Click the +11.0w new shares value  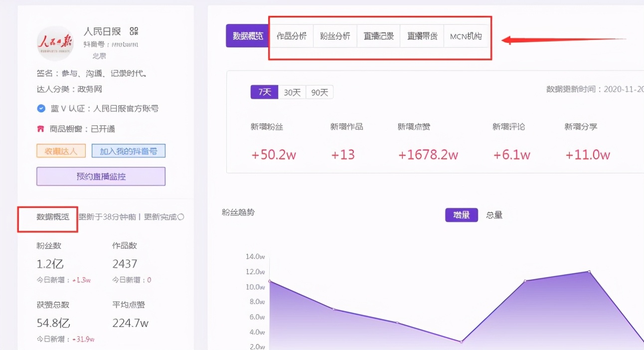(588, 155)
